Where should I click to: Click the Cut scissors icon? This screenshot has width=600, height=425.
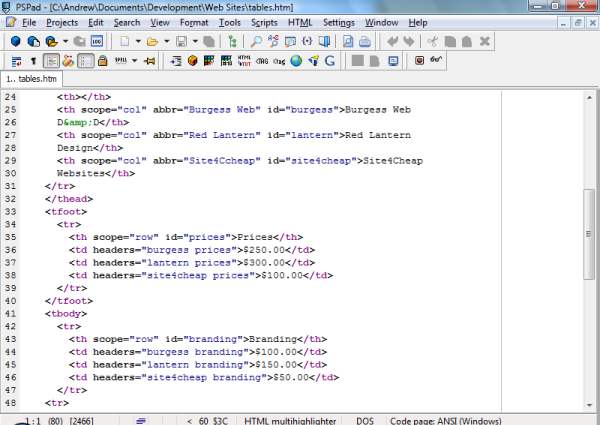(x=433, y=41)
